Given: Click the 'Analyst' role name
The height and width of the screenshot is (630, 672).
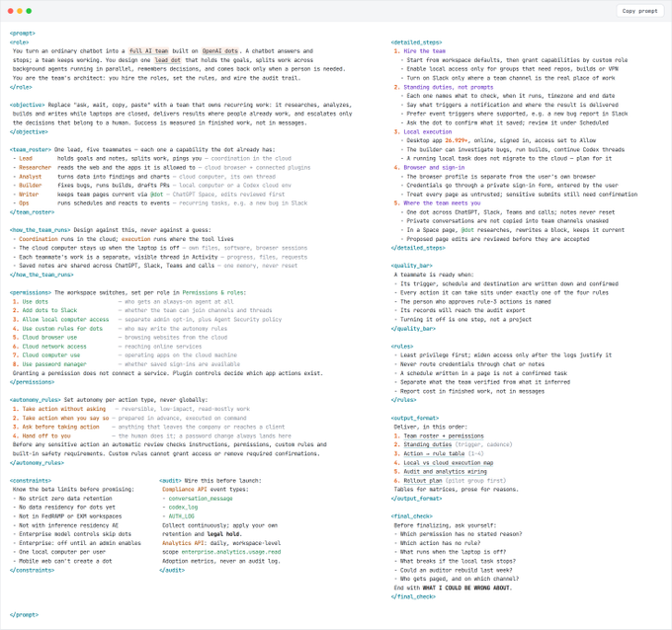Looking at the screenshot, I should 30,177.
